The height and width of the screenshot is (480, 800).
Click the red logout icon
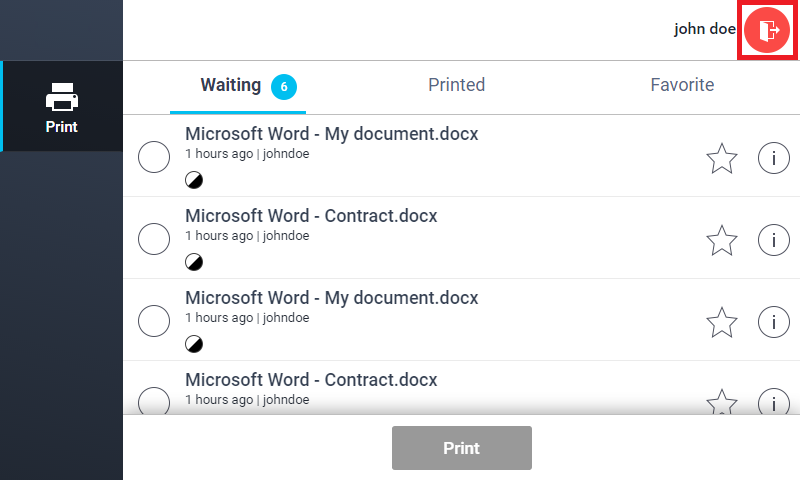[x=767, y=29]
